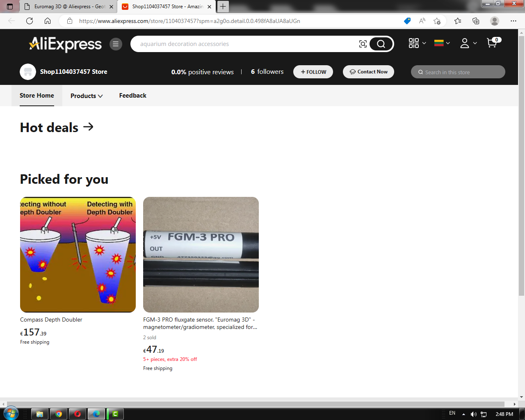Toggle Read aloud in address bar

point(422,21)
